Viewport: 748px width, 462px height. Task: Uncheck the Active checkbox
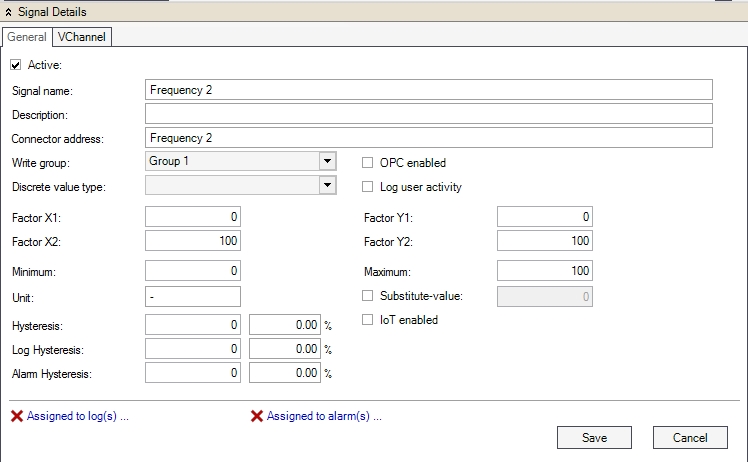pos(16,65)
